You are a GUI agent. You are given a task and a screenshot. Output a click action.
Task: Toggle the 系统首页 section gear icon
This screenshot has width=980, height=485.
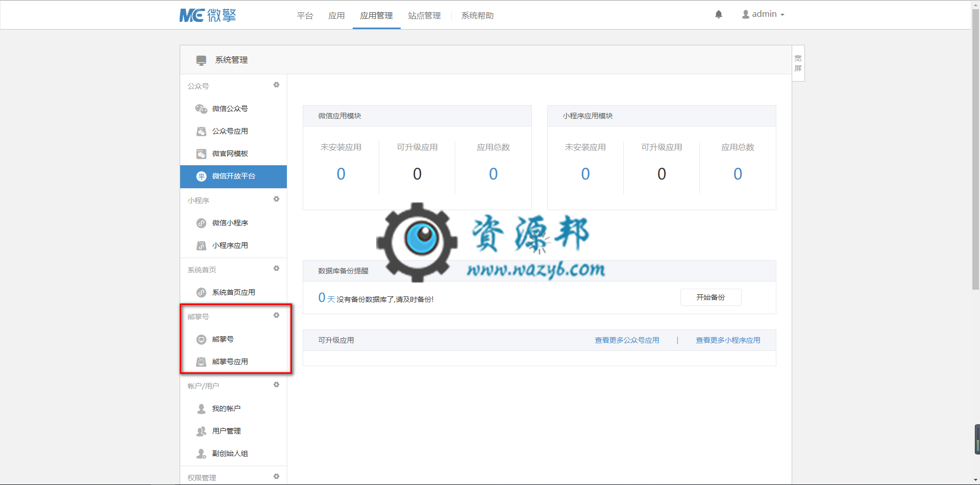tap(276, 268)
